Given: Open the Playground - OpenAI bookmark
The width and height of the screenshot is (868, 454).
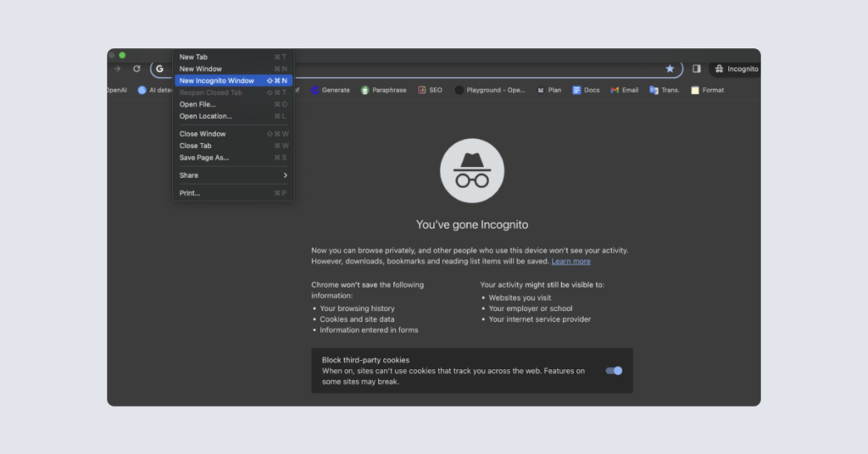Looking at the screenshot, I should pos(490,90).
